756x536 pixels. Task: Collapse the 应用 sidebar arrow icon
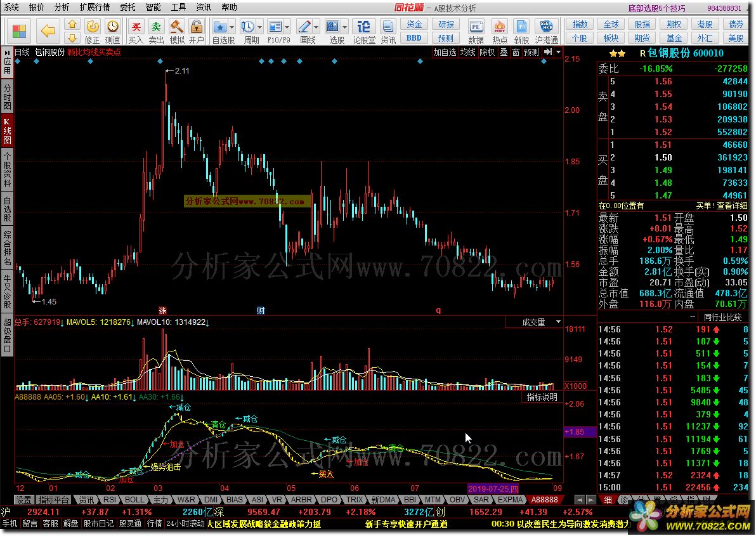click(7, 52)
